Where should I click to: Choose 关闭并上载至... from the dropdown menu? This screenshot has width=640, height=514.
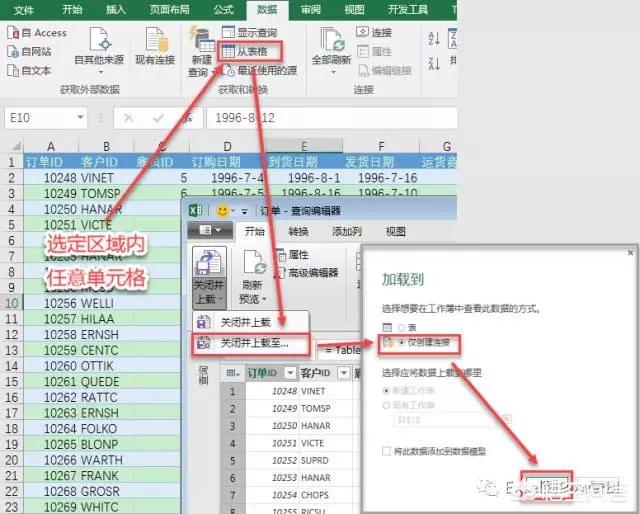pyautogui.click(x=251, y=344)
